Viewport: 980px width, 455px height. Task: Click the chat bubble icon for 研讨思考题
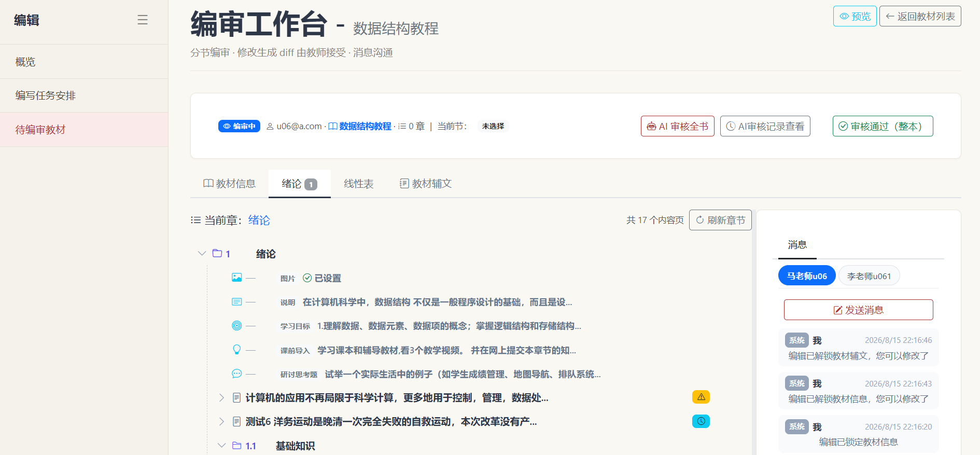236,374
